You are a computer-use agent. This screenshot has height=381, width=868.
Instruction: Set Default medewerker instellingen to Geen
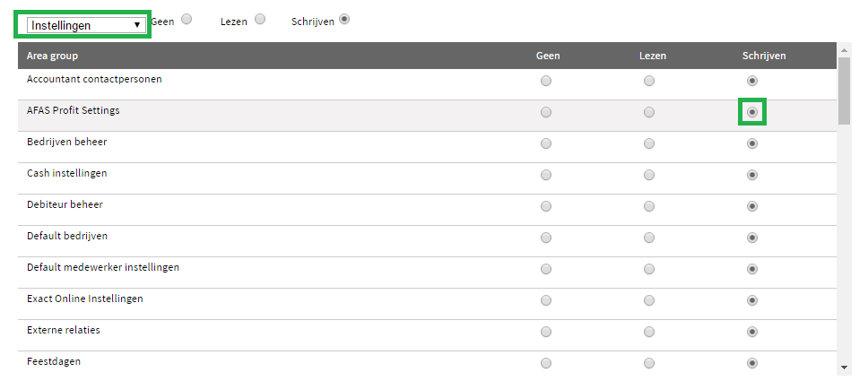click(x=546, y=269)
